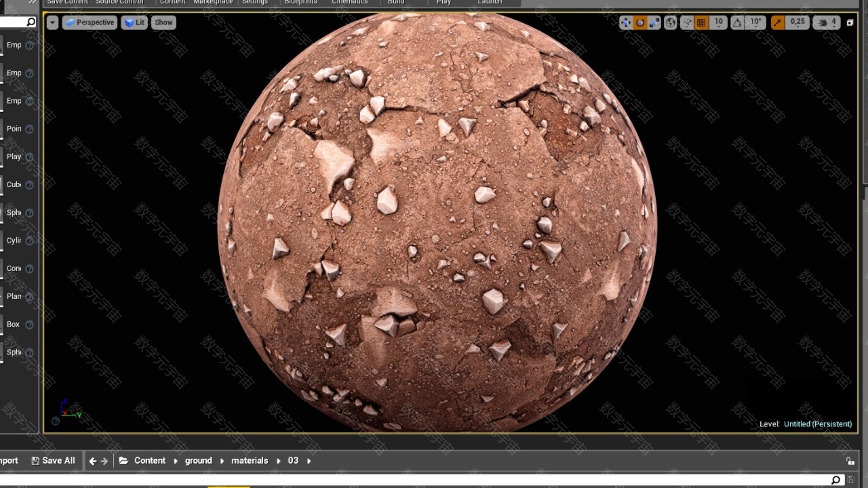Maximize or restore the viewport with the corner icon
The image size is (868, 488).
[x=850, y=22]
